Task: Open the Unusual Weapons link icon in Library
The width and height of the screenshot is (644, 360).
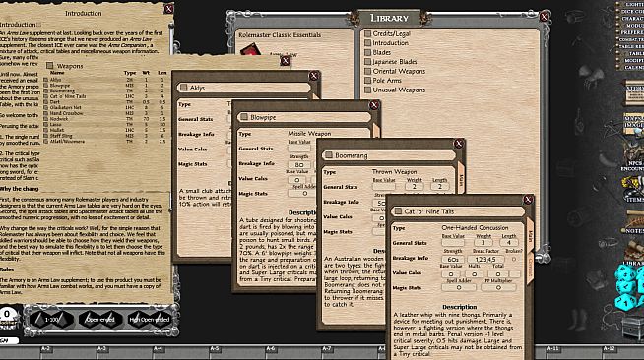Action: 368,90
